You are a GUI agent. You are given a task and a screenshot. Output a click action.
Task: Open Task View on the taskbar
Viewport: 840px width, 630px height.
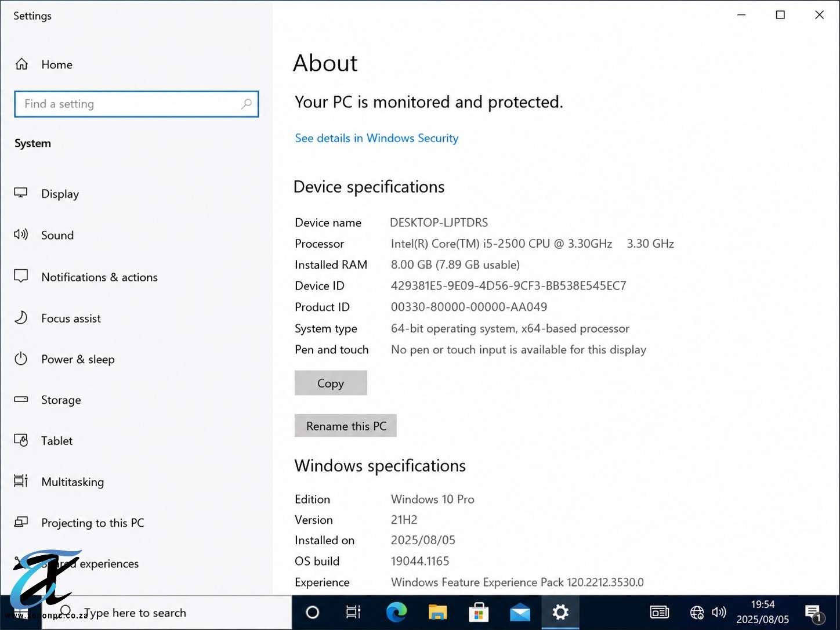pyautogui.click(x=353, y=612)
